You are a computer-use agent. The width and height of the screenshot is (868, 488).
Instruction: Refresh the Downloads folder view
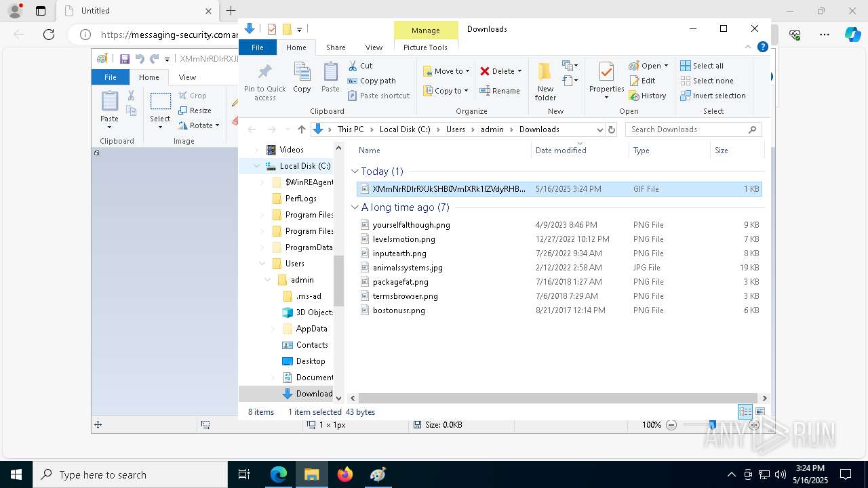point(612,129)
